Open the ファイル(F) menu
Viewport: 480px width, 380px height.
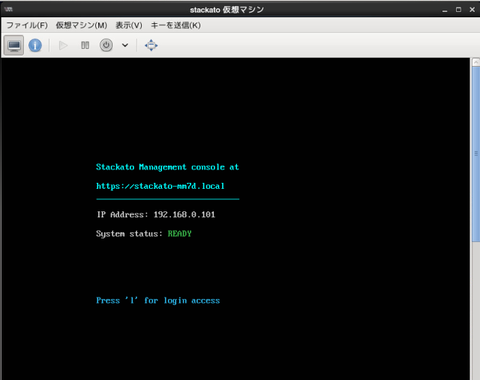pos(27,25)
